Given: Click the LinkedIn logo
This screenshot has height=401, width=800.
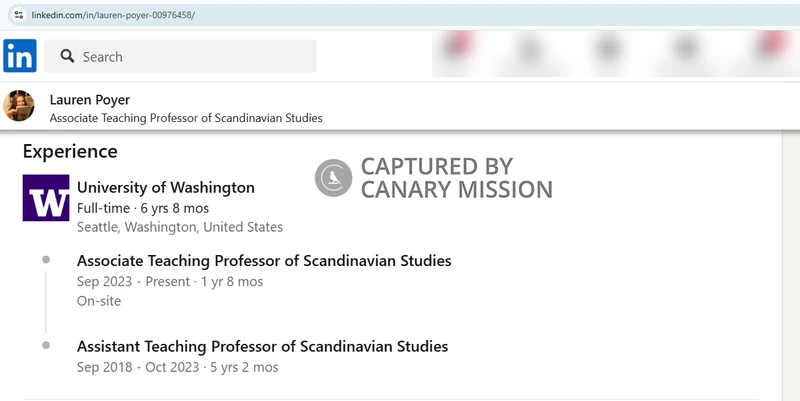Looking at the screenshot, I should tap(20, 56).
